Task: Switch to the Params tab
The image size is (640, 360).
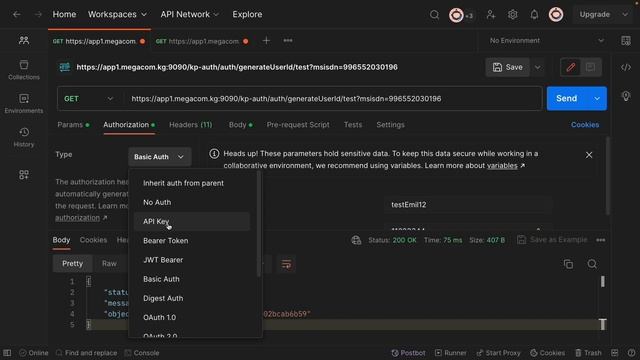Action: [73, 125]
